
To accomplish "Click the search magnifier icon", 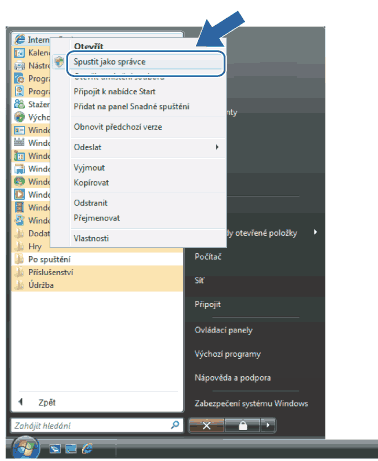I will (x=175, y=425).
